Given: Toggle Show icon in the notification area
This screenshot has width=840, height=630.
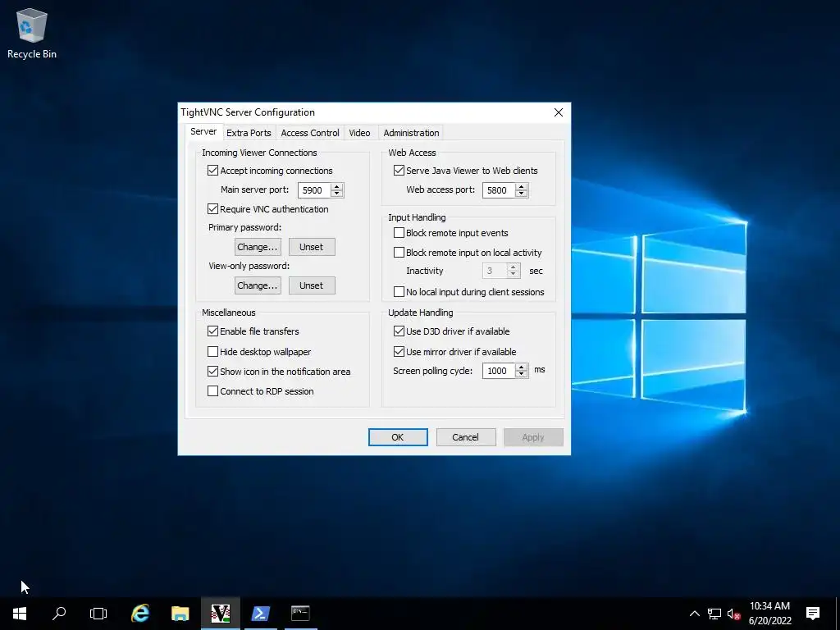Looking at the screenshot, I should tap(212, 372).
